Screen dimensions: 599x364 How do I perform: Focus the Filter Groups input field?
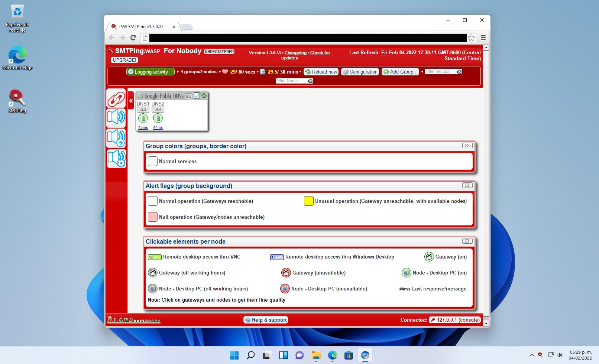(440, 72)
